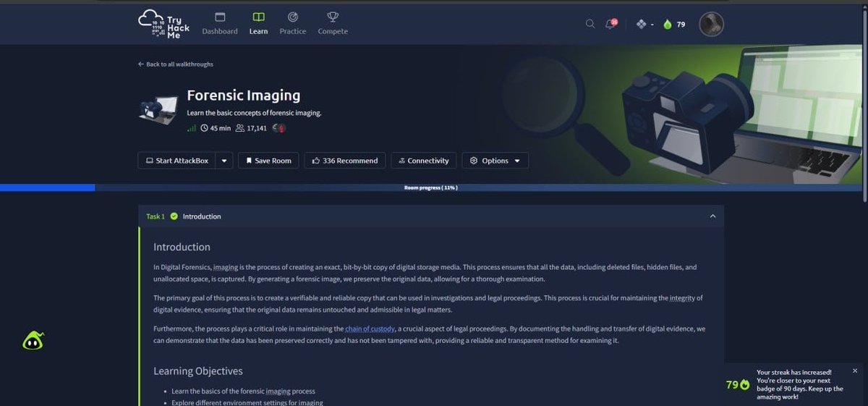Click the underlined word integrity
The image size is (868, 406).
click(681, 298)
